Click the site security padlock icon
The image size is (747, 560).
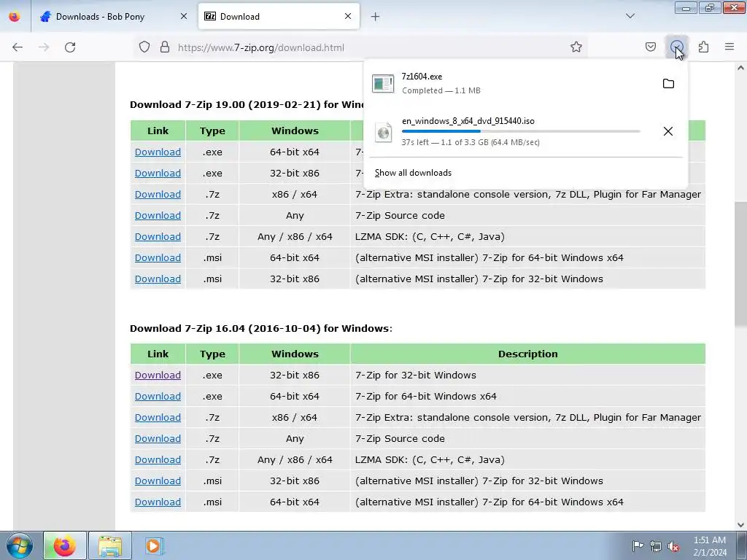(x=165, y=47)
